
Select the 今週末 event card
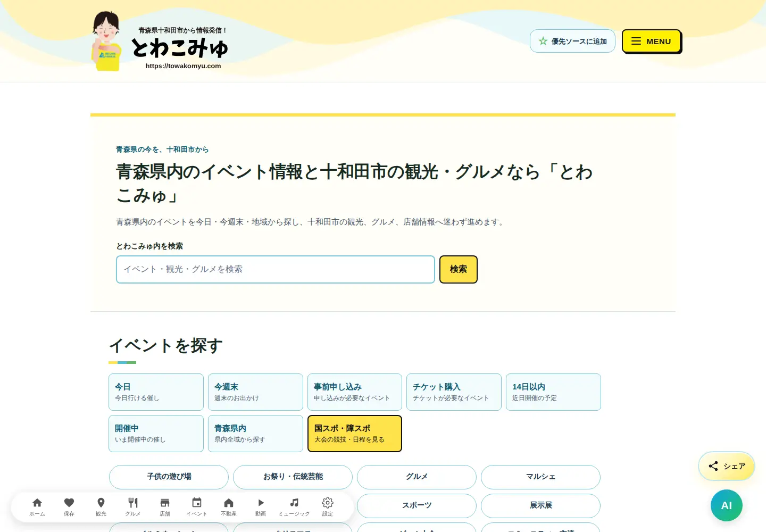pyautogui.click(x=255, y=392)
